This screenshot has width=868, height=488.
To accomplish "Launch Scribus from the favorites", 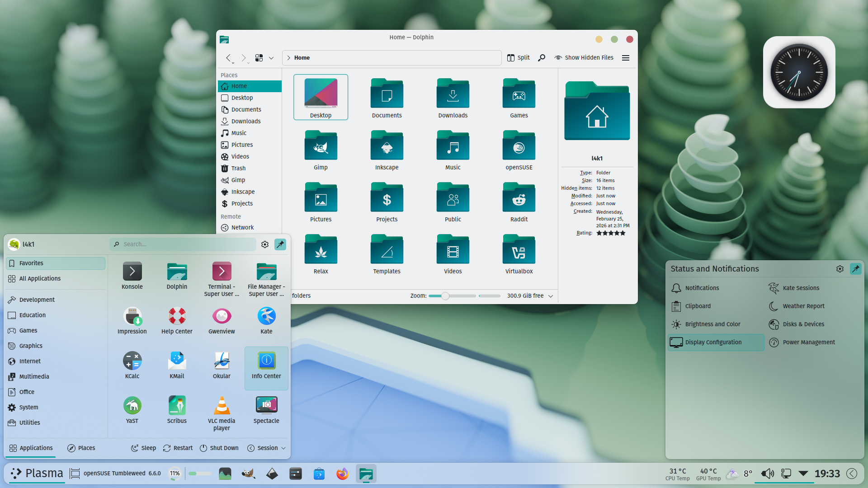I will 177,410.
